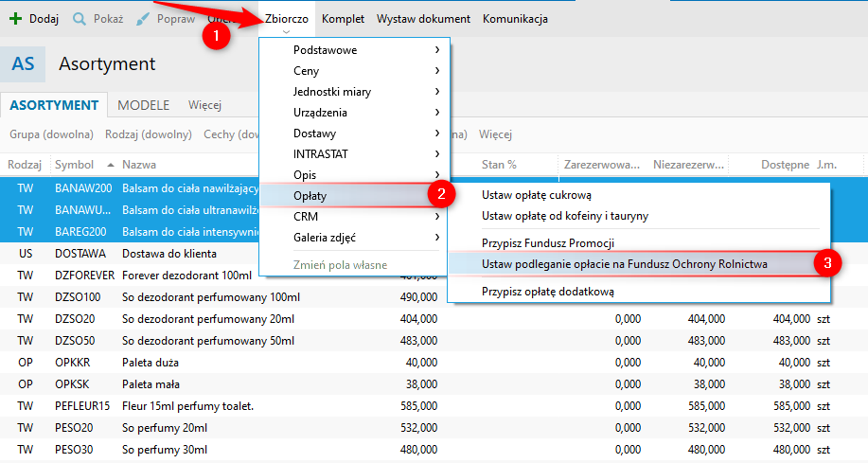Viewport: 868px width, 463px height.
Task: Open the Rodzaj (dowolny) filter
Action: pyautogui.click(x=149, y=134)
